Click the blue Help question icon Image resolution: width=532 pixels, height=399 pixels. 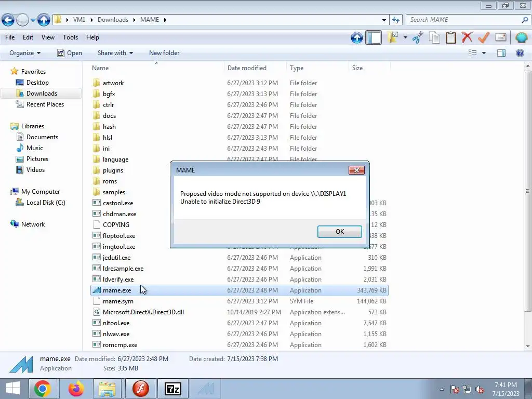point(520,53)
